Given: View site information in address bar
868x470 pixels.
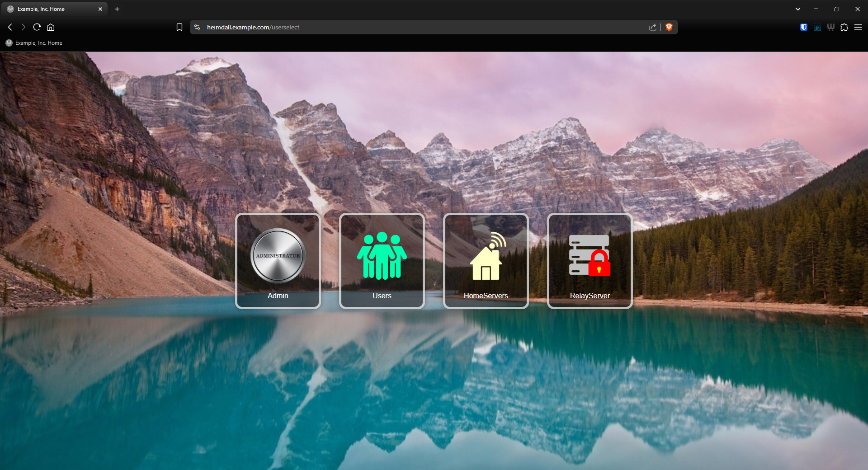Looking at the screenshot, I should (197, 27).
